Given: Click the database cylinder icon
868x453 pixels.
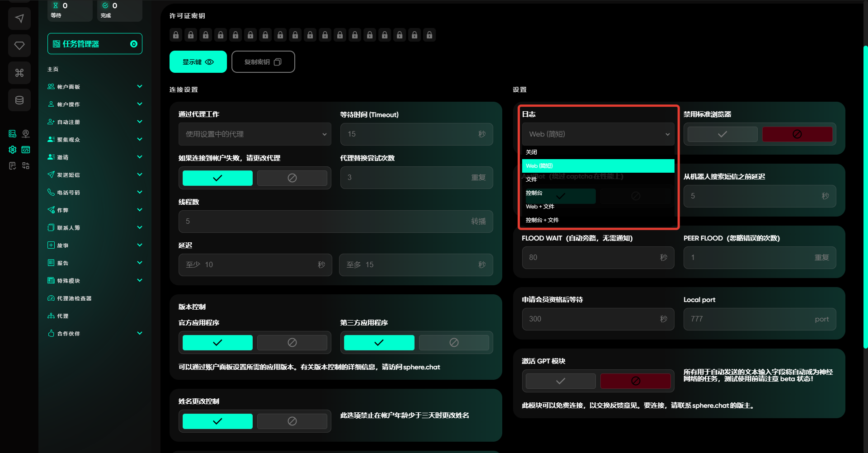Looking at the screenshot, I should [x=19, y=100].
